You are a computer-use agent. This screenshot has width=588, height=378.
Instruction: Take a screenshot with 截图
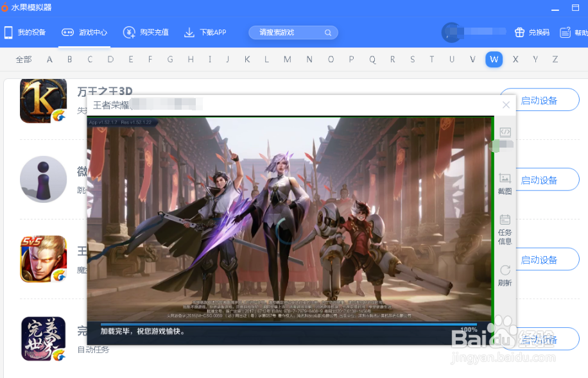(x=505, y=184)
